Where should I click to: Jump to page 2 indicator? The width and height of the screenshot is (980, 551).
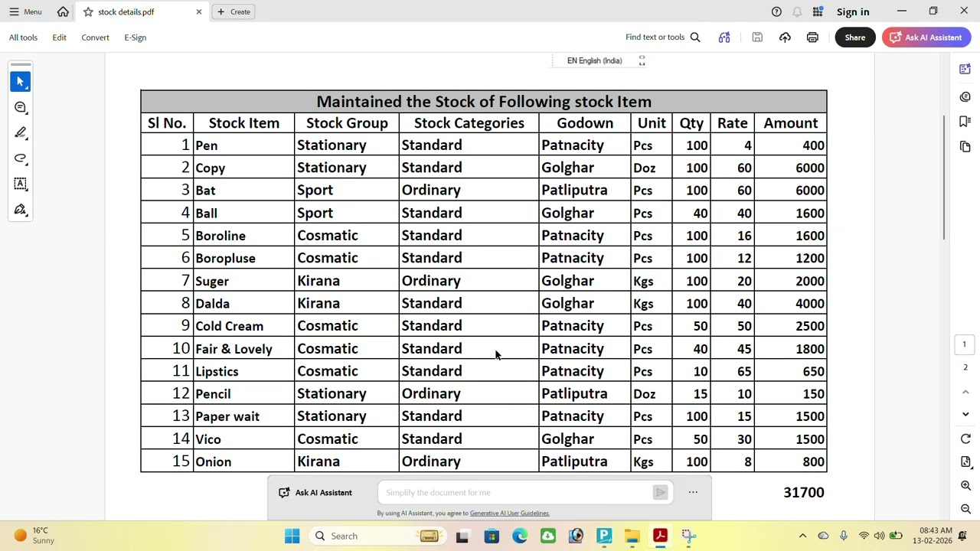(x=965, y=367)
